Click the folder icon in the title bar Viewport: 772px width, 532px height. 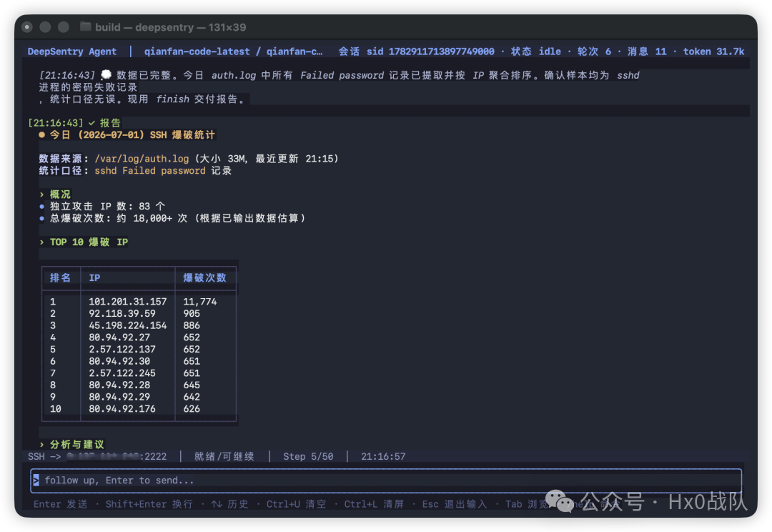click(x=86, y=26)
